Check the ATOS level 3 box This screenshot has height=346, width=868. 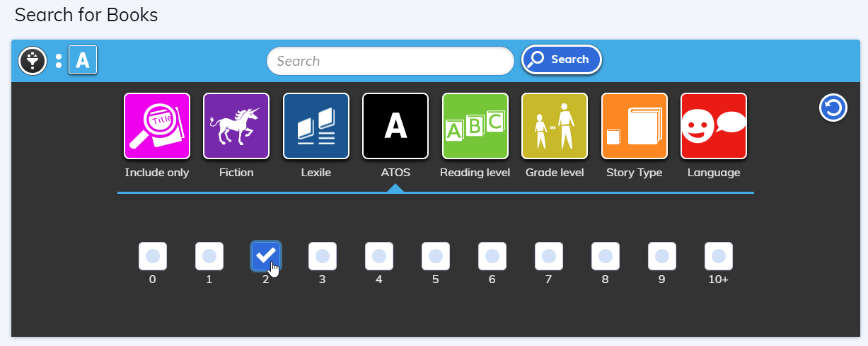(x=323, y=256)
